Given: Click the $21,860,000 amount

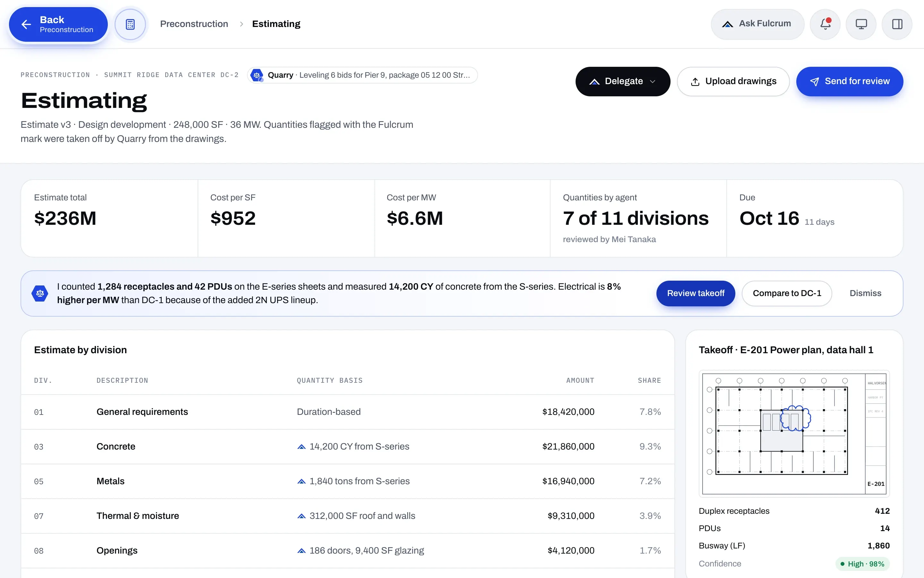Looking at the screenshot, I should pyautogui.click(x=568, y=446).
